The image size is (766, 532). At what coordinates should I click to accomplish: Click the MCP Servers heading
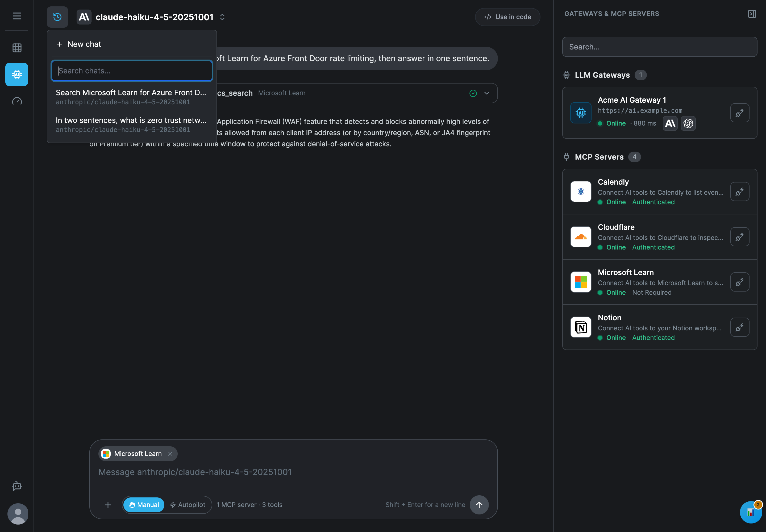(599, 157)
